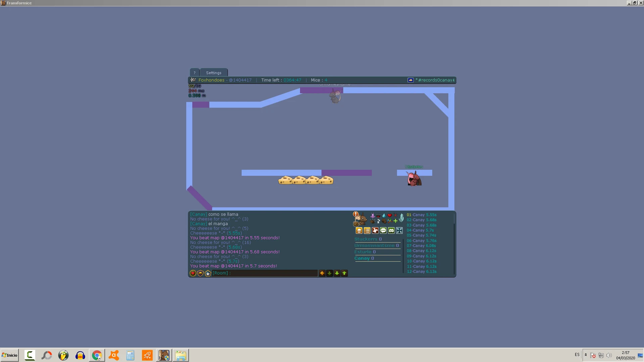Open the Calculator taskbar icon
Screen dimensions: 644x362
(131, 355)
